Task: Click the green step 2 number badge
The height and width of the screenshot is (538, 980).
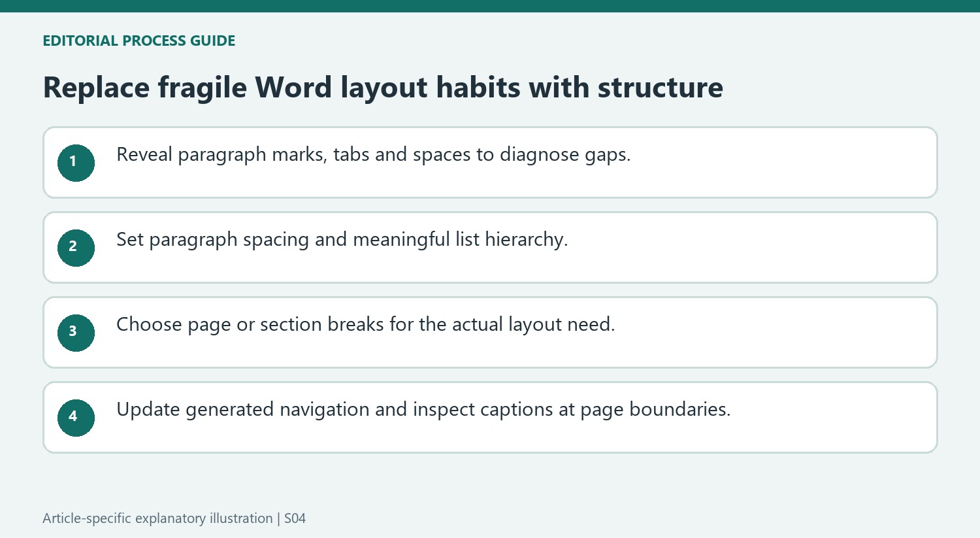Action: (76, 248)
